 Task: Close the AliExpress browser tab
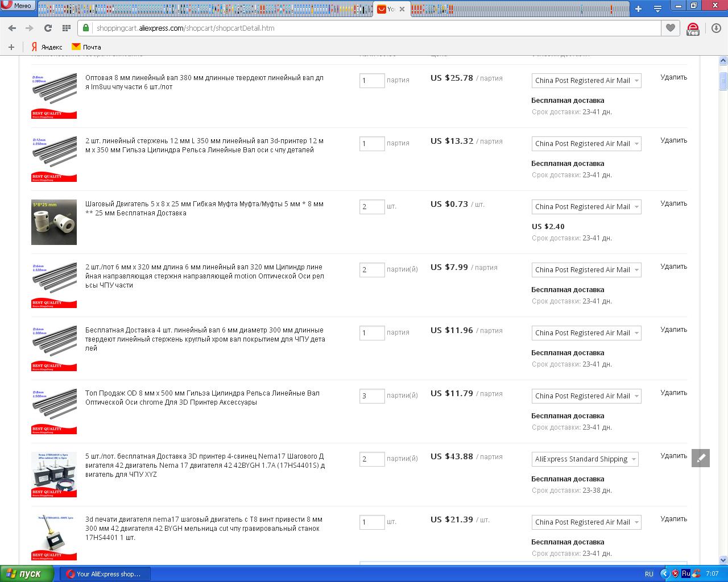[402, 9]
